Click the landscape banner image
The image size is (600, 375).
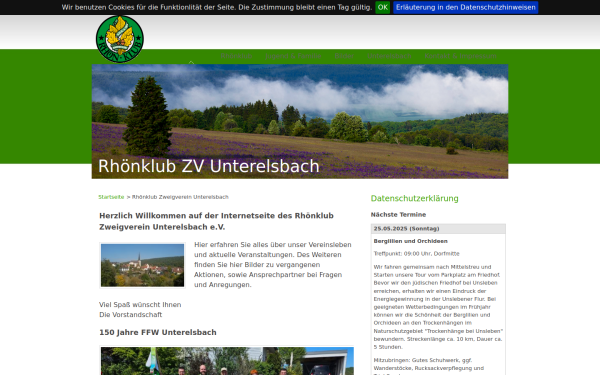coord(300,121)
